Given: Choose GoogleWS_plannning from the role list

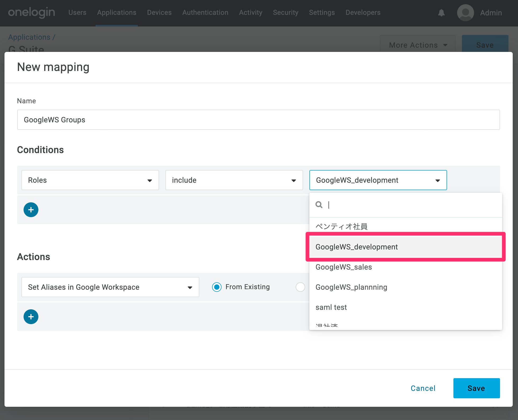Looking at the screenshot, I should pos(406,287).
